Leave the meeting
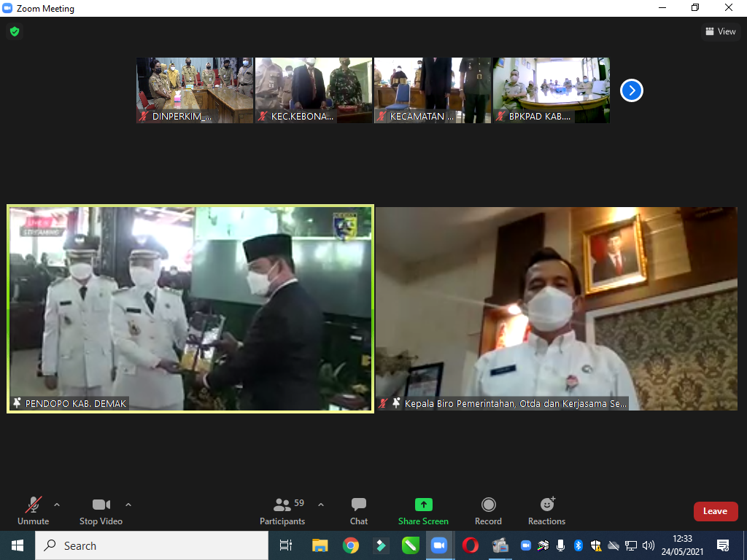This screenshot has width=747, height=560. (715, 511)
